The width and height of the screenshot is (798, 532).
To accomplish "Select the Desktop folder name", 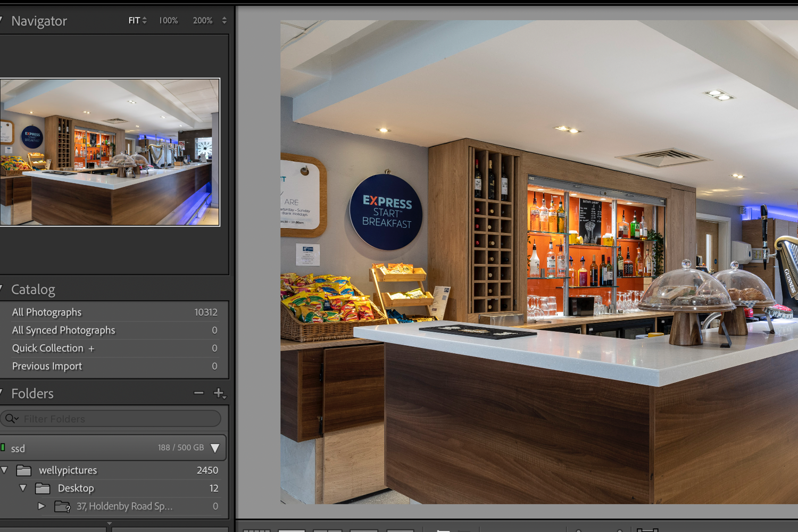I will click(x=76, y=488).
